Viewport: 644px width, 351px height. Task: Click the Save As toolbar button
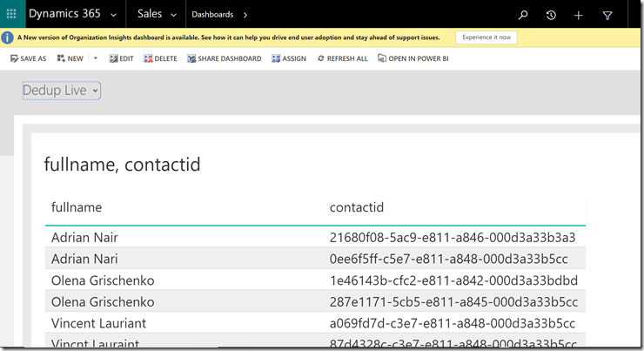tap(28, 58)
